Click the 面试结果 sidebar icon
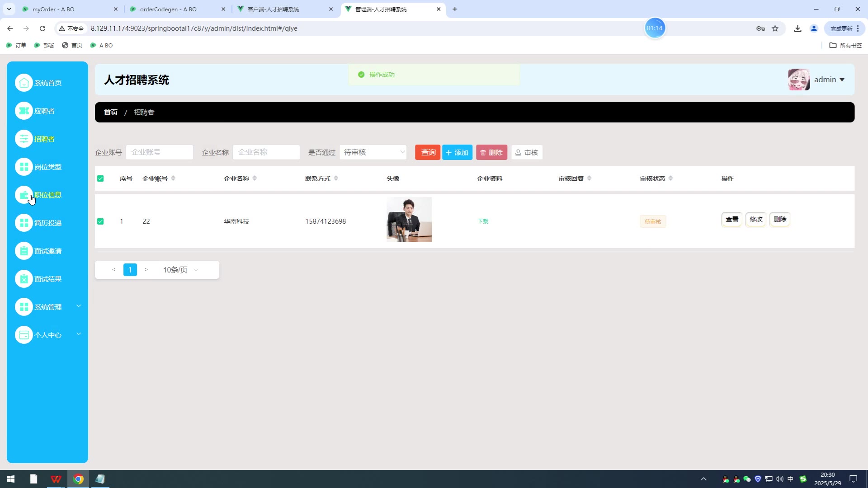 tap(24, 279)
